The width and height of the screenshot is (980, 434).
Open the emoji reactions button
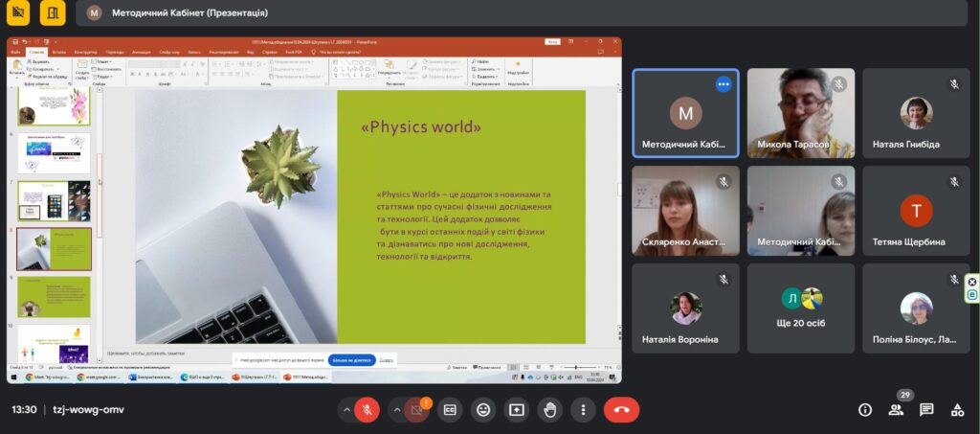[x=483, y=410]
